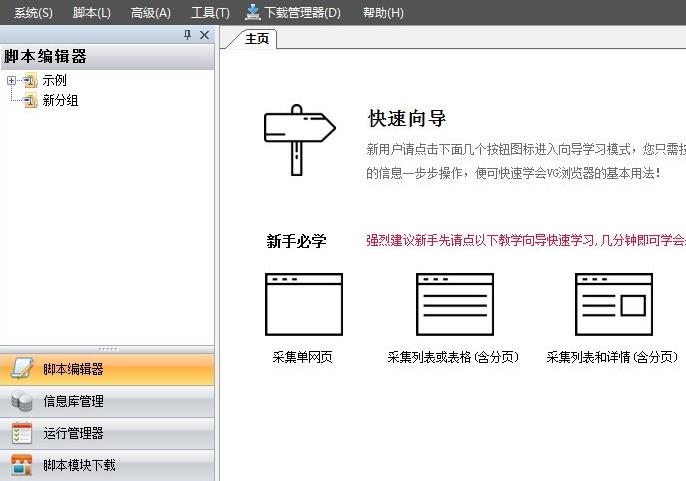Open the 高级(A) menu
This screenshot has height=481, width=686.
151,13
